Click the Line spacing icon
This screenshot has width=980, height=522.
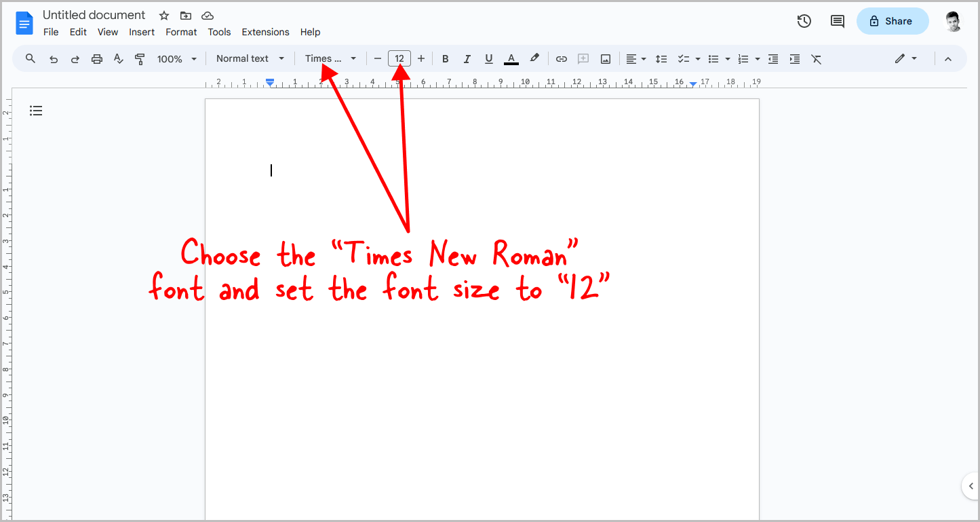661,58
